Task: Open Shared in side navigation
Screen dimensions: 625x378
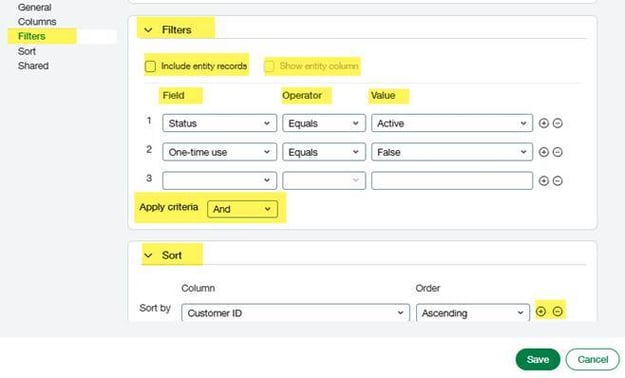Action: tap(33, 66)
